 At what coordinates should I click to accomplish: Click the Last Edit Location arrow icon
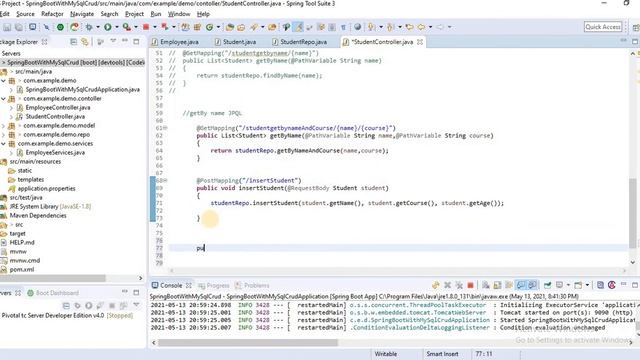pyautogui.click(x=409, y=27)
